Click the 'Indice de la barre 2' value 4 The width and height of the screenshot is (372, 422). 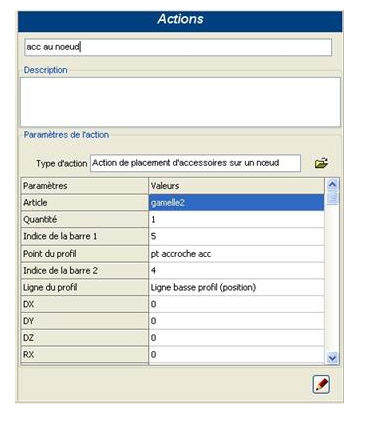pos(236,270)
